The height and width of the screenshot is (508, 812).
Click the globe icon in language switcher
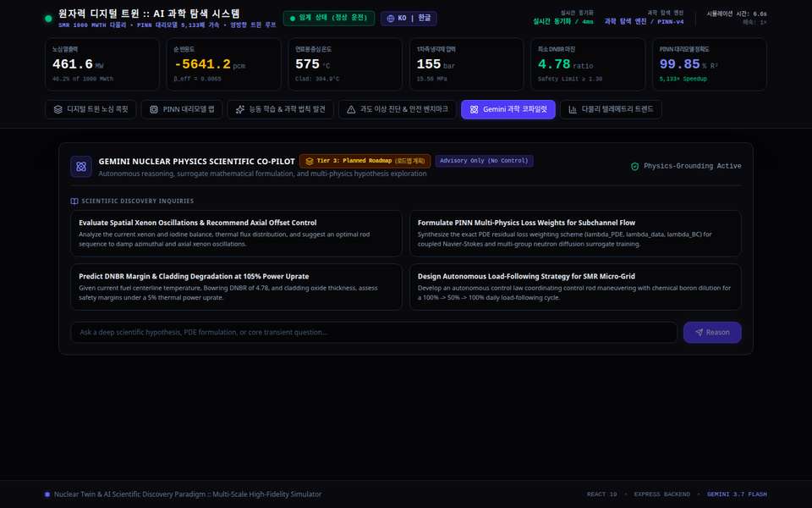(391, 19)
